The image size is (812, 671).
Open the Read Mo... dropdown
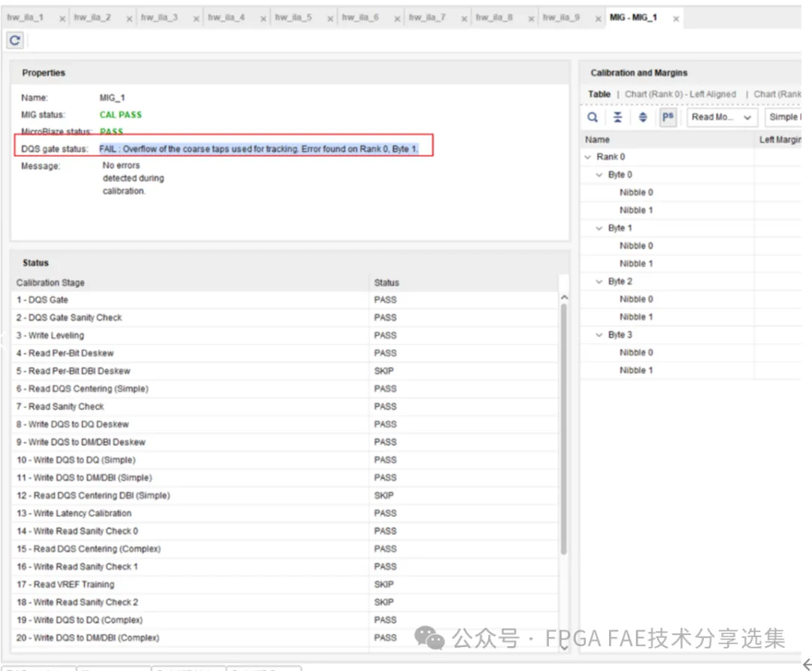(721, 117)
